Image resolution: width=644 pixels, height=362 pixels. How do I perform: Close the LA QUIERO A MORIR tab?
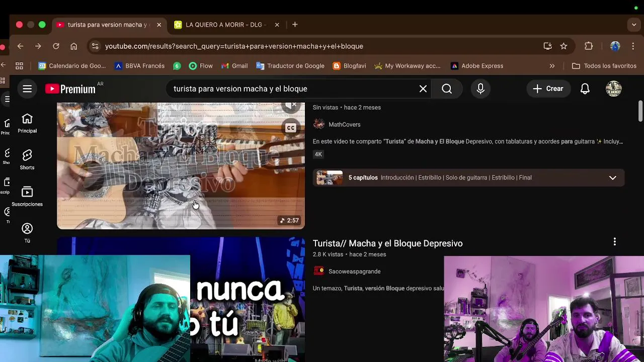(277, 25)
